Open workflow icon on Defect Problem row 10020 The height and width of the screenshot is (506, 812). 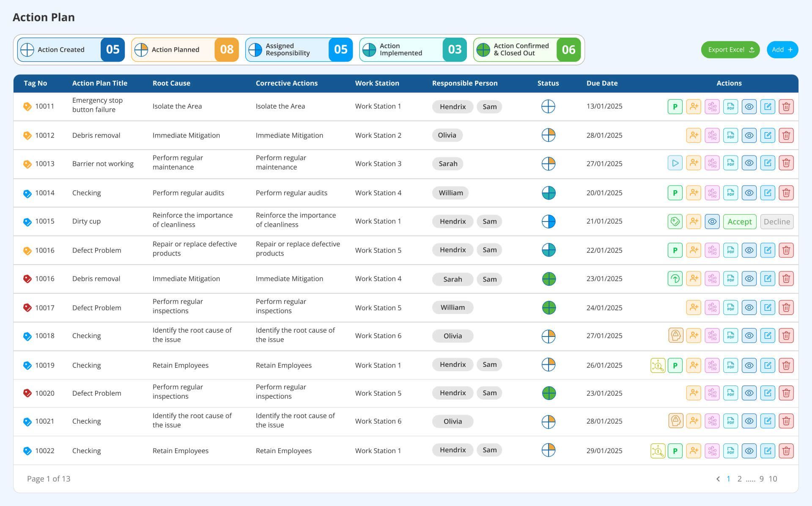point(712,393)
